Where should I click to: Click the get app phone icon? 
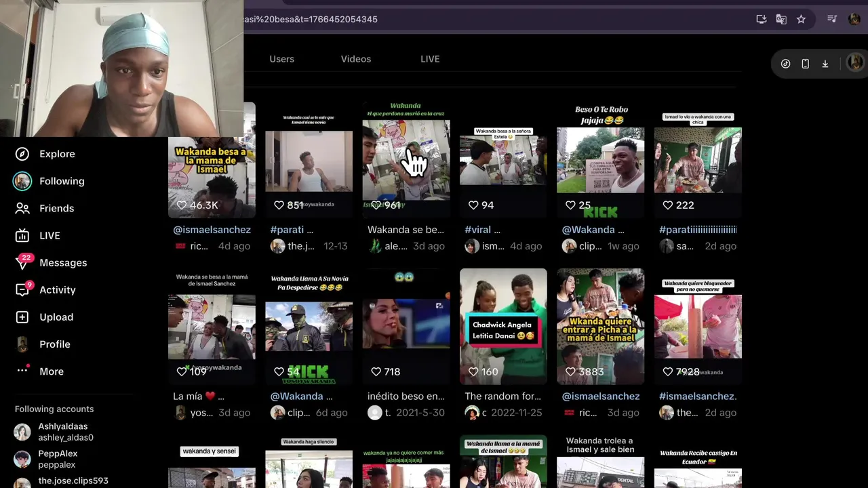[x=805, y=64]
